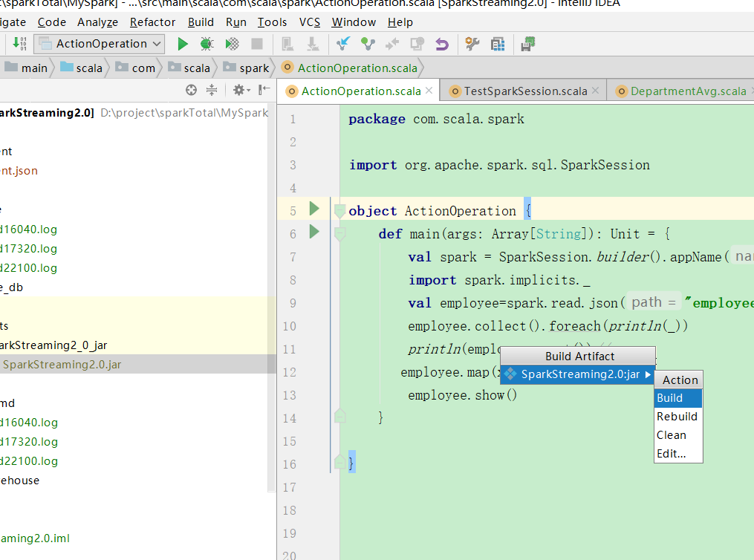Viewport: 754px width, 560px height.
Task: Open the Code menu
Action: [52, 22]
